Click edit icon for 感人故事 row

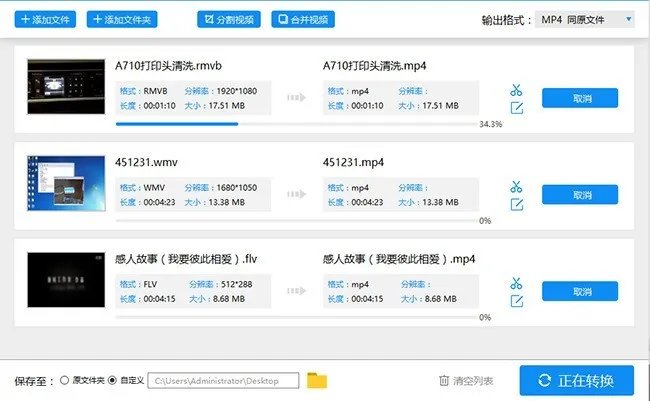pyautogui.click(x=517, y=301)
